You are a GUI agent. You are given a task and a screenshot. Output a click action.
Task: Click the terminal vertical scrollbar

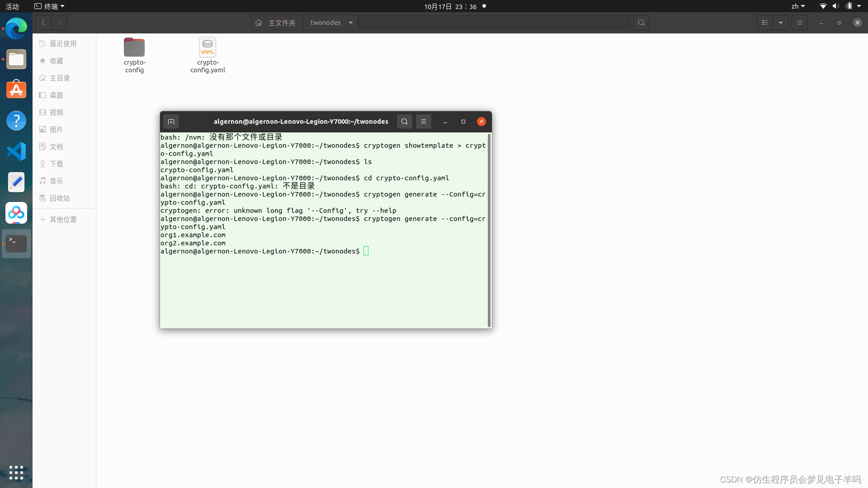pos(489,230)
